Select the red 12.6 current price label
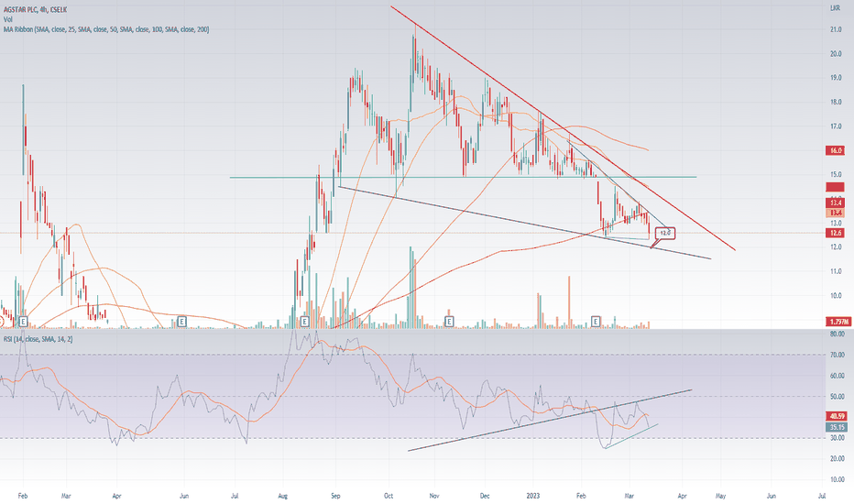Viewport: 854px width, 504px height. [x=836, y=233]
